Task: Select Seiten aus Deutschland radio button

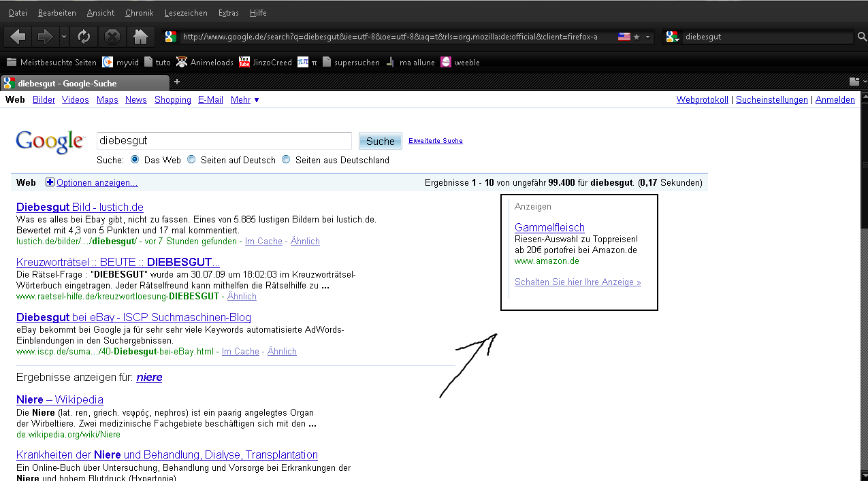Action: click(x=286, y=159)
